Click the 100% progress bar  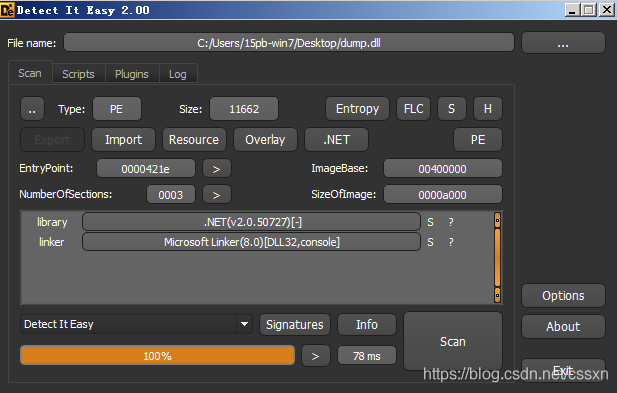[x=157, y=356]
